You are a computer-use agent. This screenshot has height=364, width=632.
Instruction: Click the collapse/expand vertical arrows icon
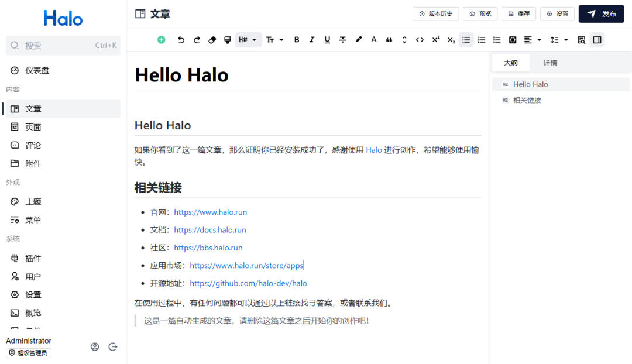[404, 40]
